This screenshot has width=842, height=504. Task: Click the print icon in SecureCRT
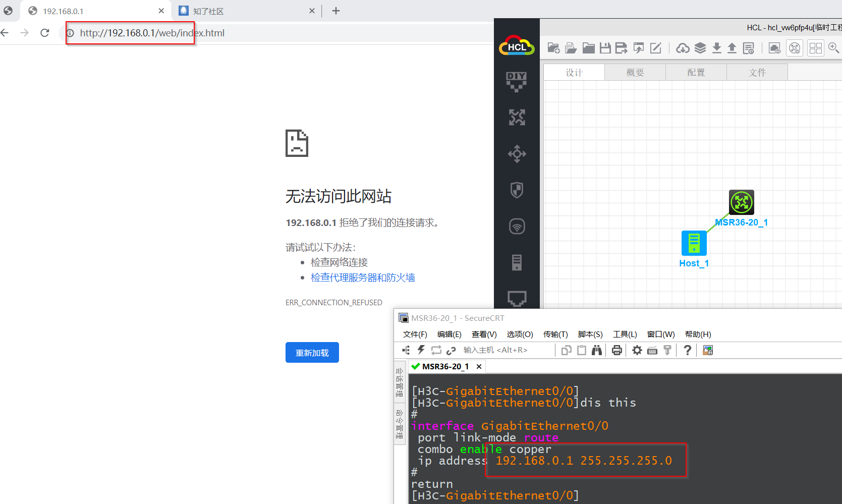coord(616,350)
